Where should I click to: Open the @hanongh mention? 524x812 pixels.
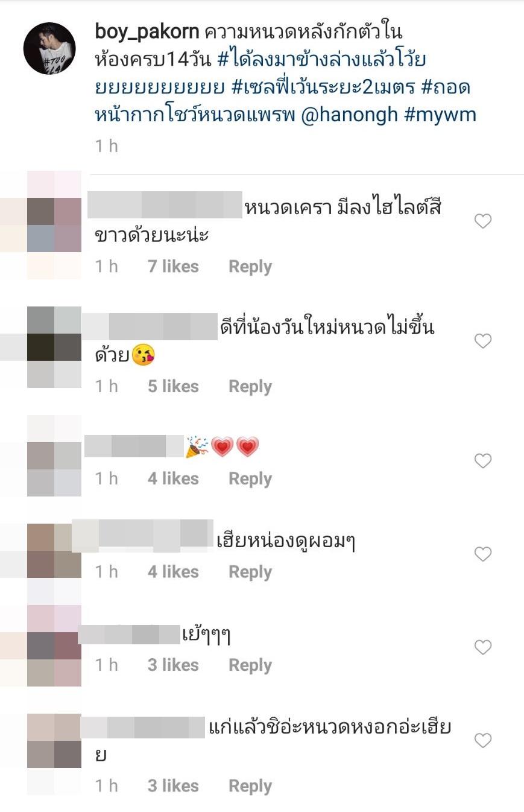coord(349,115)
